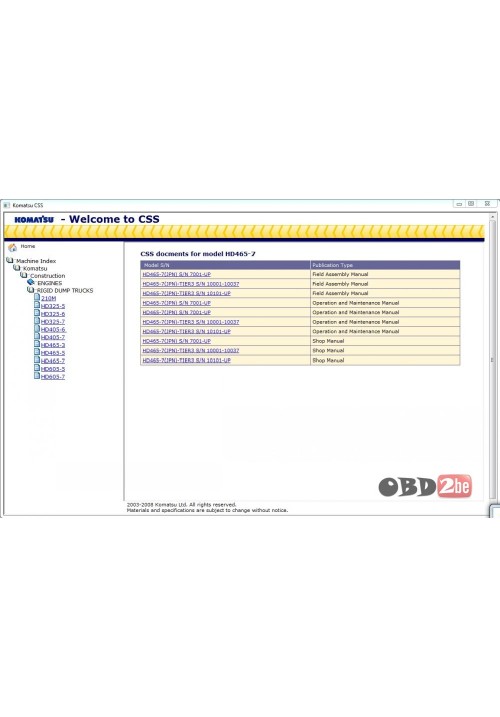500x717 pixels.
Task: Select the Komatsu tree label
Action: [x=35, y=268]
